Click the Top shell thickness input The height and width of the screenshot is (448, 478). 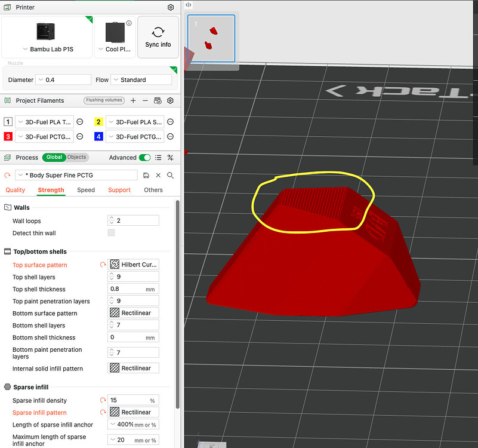pyautogui.click(x=133, y=289)
